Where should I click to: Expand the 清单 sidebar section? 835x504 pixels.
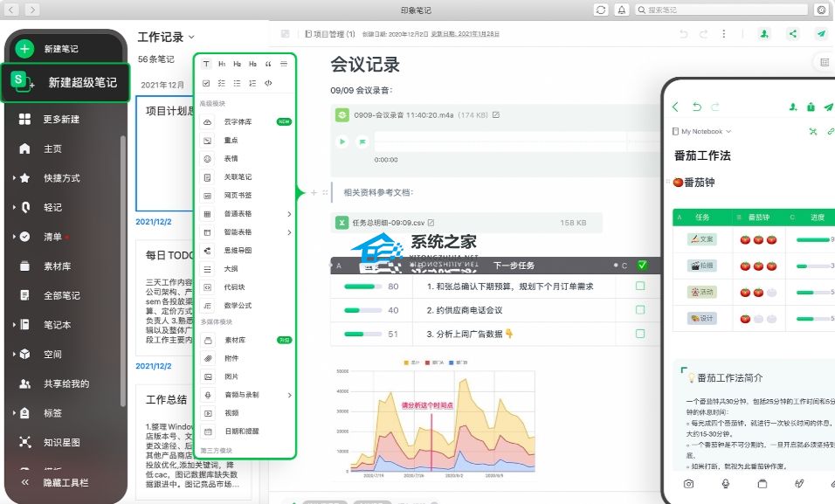14,237
